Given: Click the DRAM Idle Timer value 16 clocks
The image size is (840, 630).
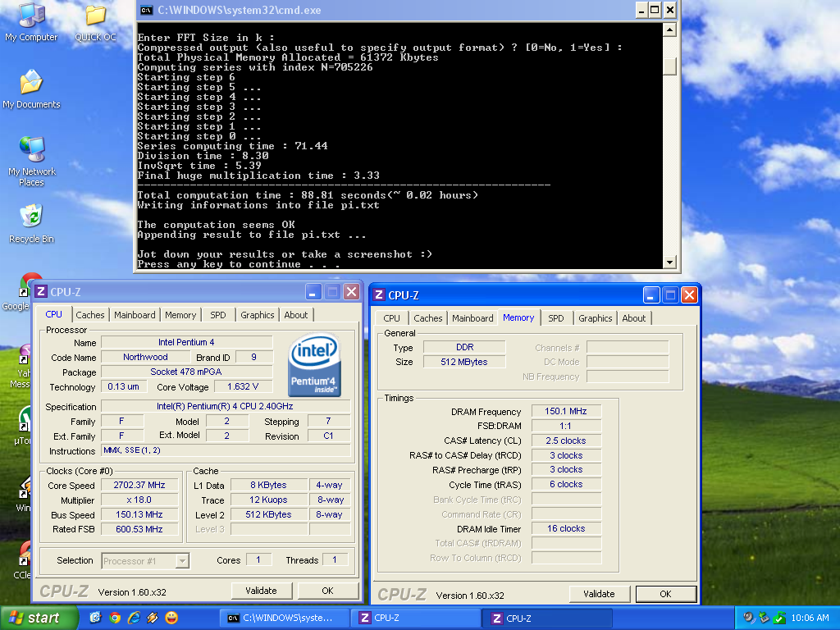Looking at the screenshot, I should coord(566,529).
